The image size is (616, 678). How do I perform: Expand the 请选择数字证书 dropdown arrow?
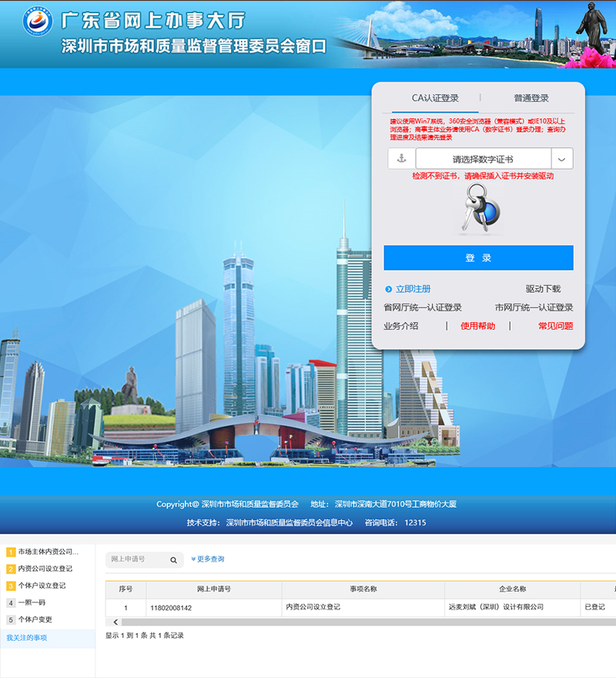click(x=562, y=159)
